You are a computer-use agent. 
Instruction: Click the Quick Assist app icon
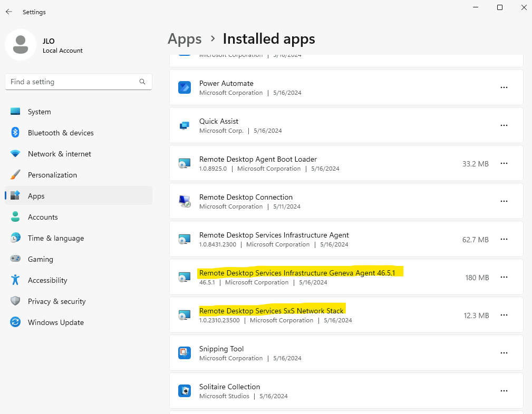[x=185, y=125]
